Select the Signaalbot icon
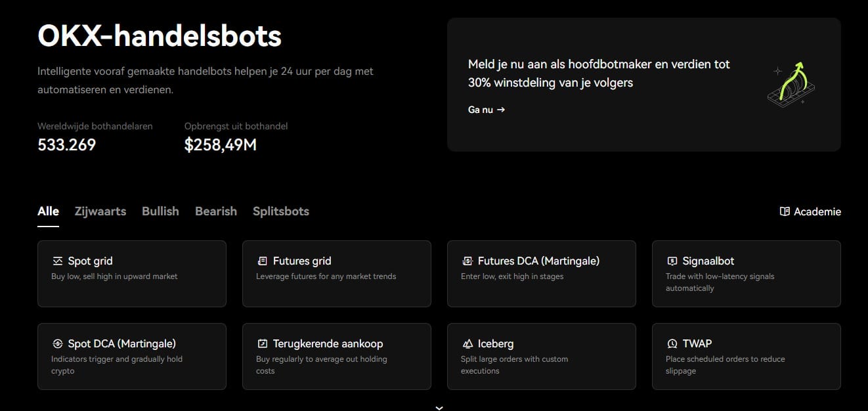868x411 pixels. click(672, 261)
